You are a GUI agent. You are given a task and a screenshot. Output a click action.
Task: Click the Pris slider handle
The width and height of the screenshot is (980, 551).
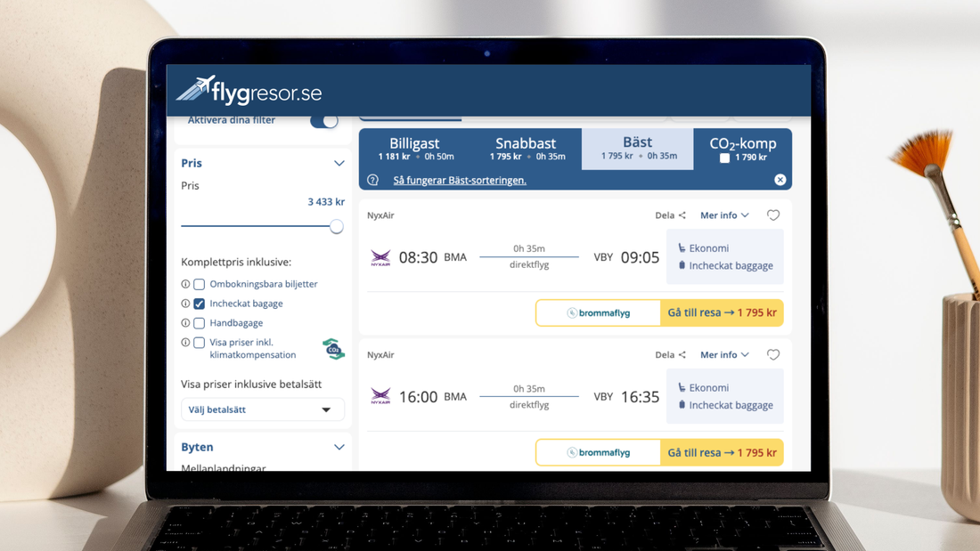(x=336, y=226)
